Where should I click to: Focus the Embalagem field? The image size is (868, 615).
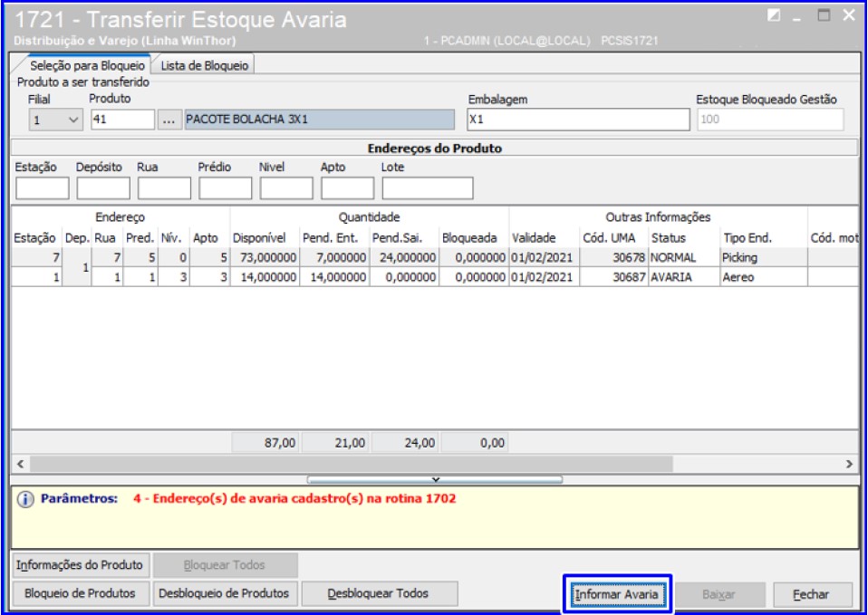coord(578,120)
